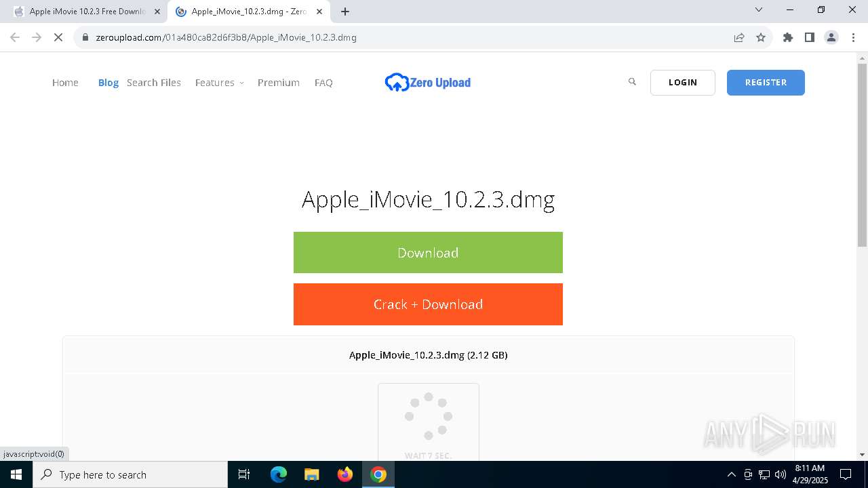Image resolution: width=868 pixels, height=488 pixels.
Task: Open the Search Files nav link
Action: coord(154,83)
